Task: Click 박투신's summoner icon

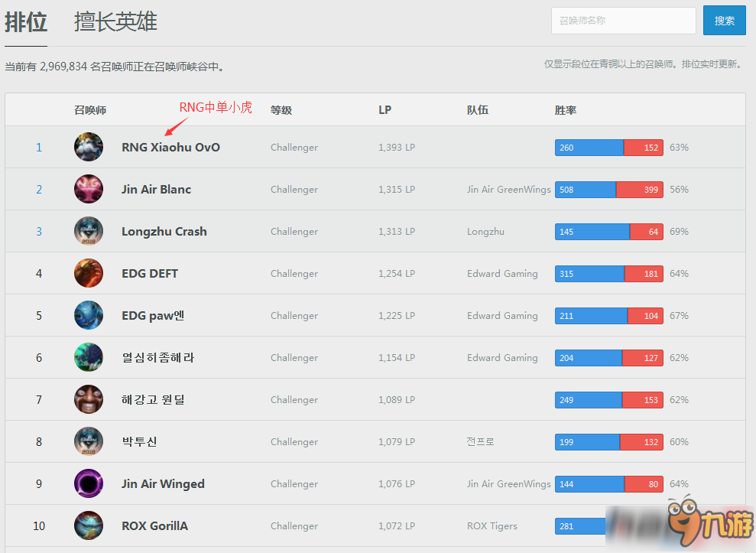Action: [89, 441]
